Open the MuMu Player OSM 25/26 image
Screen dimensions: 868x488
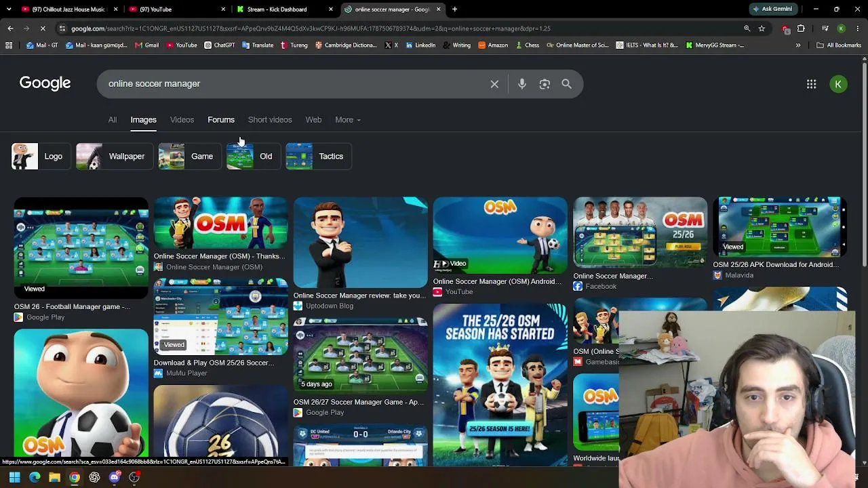[220, 317]
